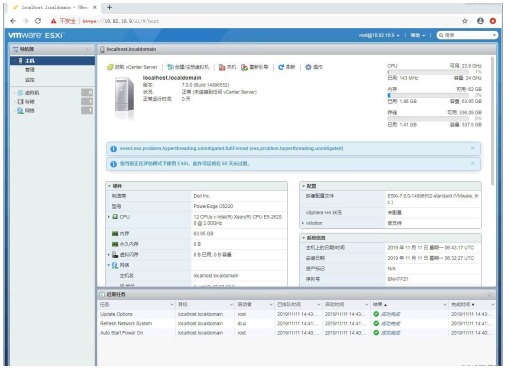This screenshot has width=510, height=369.
Task: Select the Host item in the navigator
Action: click(52, 61)
